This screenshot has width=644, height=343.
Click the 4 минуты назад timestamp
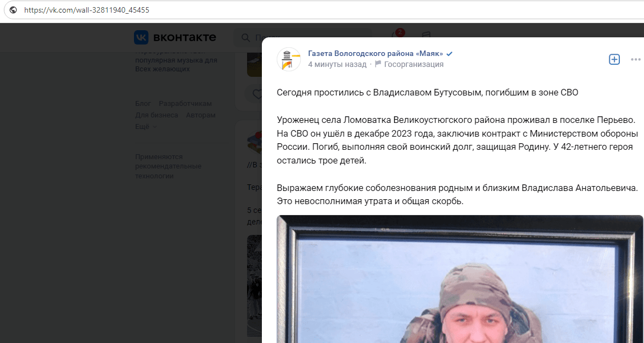click(x=337, y=65)
